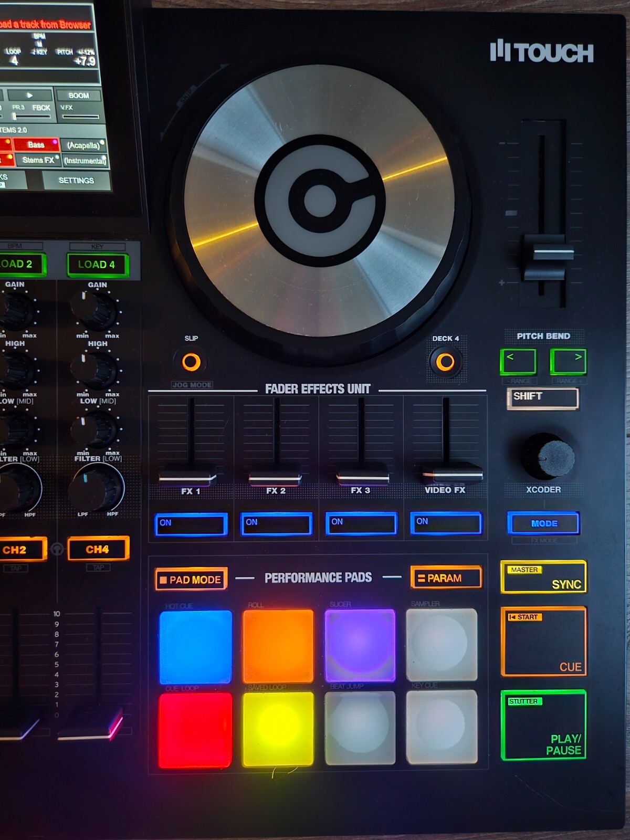The width and height of the screenshot is (630, 840).
Task: Hit the orange ROLL pad
Action: click(278, 646)
